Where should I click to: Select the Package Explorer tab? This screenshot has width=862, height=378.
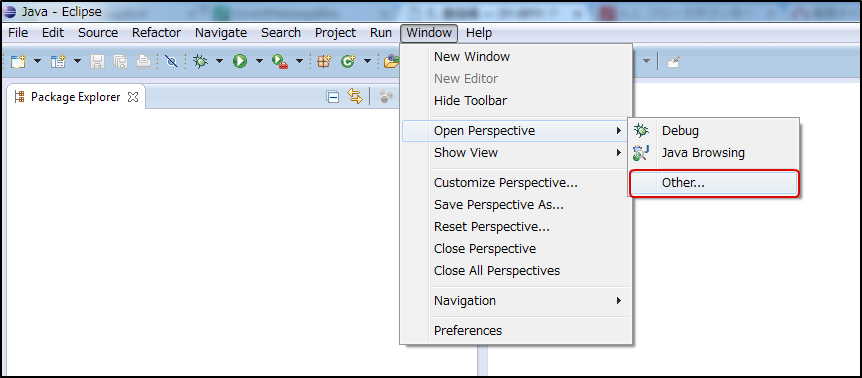tap(75, 97)
